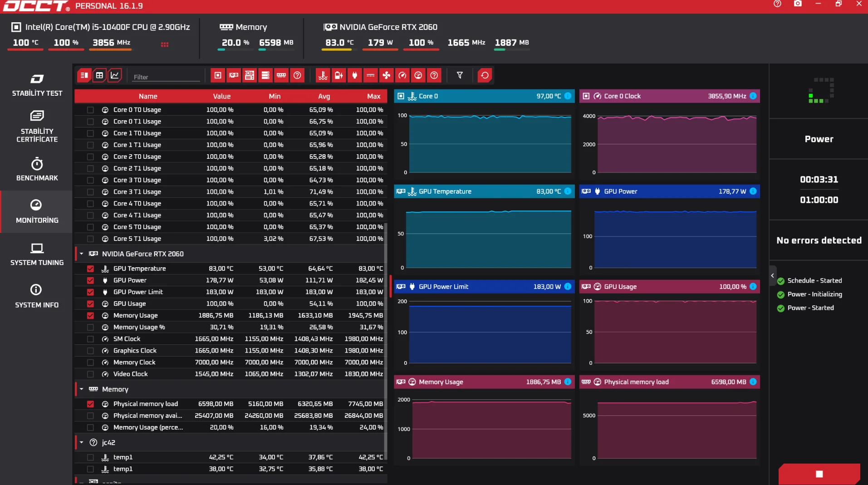The height and width of the screenshot is (485, 868).
Task: Sort the table by the Min column
Action: pyautogui.click(x=275, y=96)
